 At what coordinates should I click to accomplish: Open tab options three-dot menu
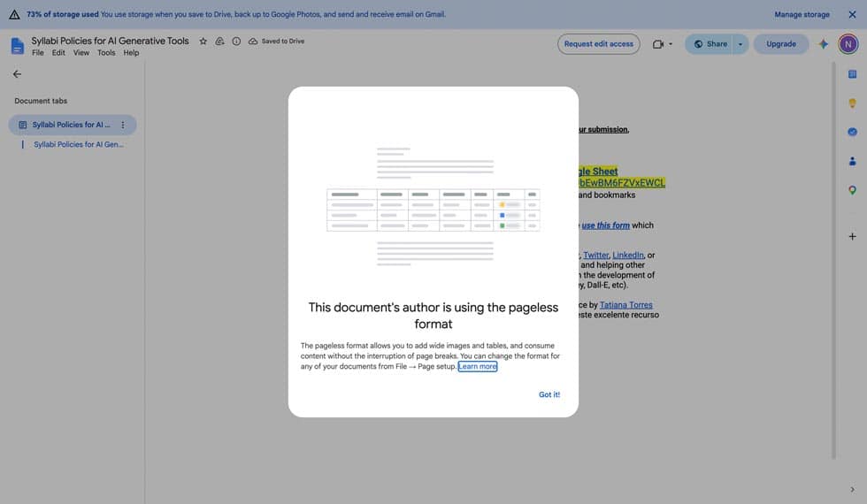[x=123, y=125]
